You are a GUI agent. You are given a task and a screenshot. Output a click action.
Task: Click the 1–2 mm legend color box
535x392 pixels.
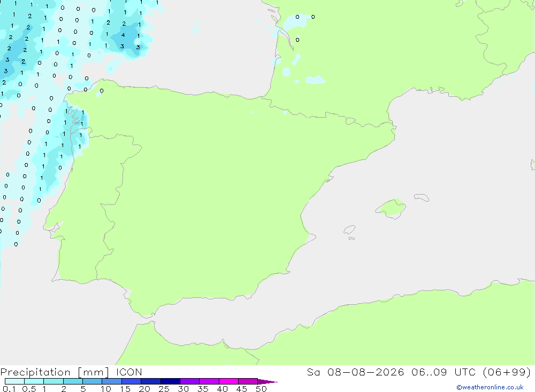click(53, 381)
